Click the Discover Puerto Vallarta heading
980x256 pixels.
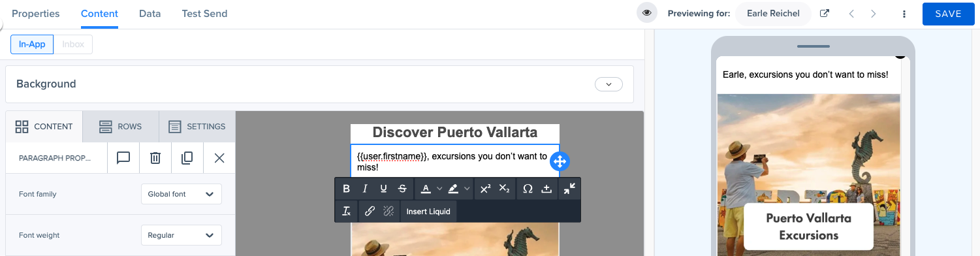point(455,133)
